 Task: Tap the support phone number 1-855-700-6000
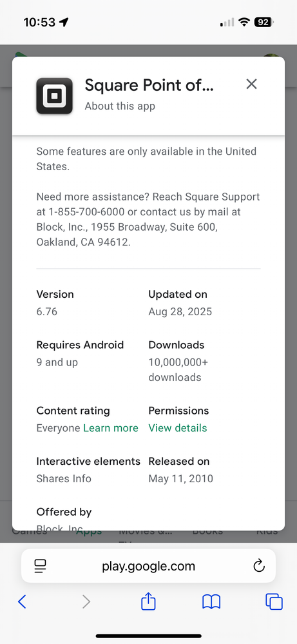93,212
